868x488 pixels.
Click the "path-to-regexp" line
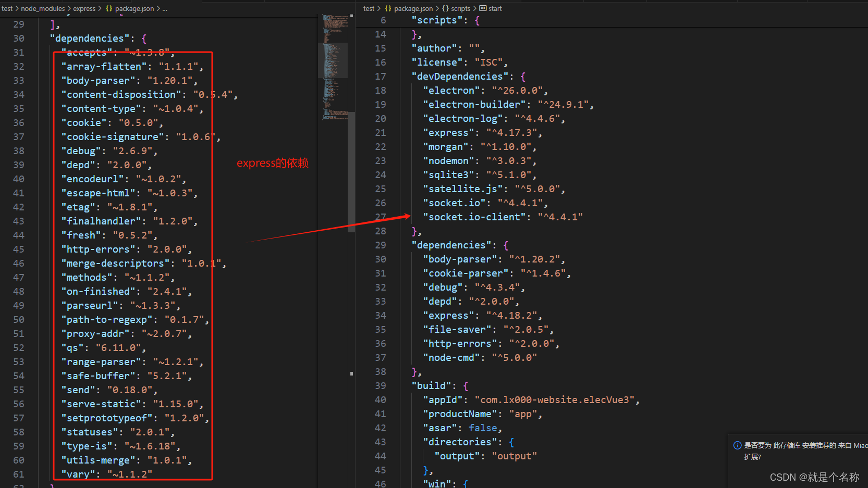tap(136, 320)
